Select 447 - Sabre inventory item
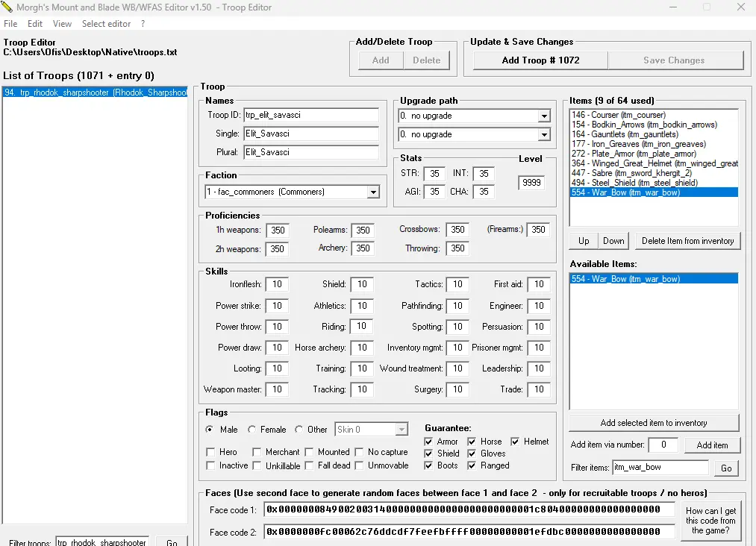 pos(654,173)
